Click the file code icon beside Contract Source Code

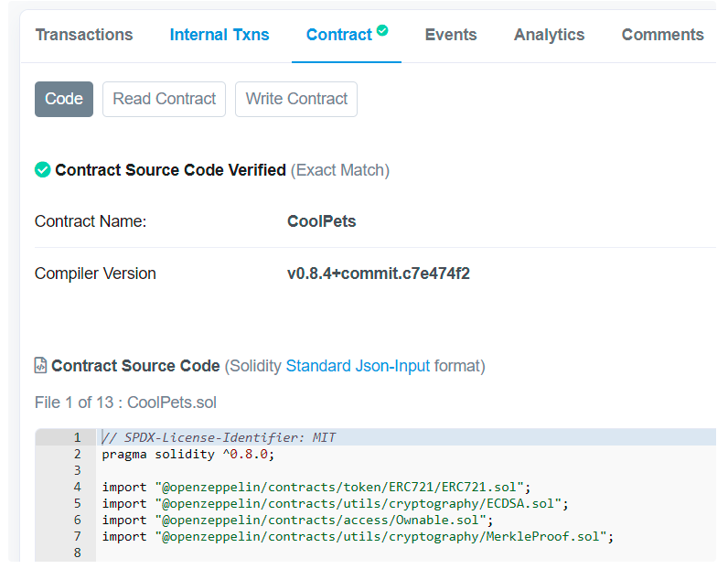point(40,366)
